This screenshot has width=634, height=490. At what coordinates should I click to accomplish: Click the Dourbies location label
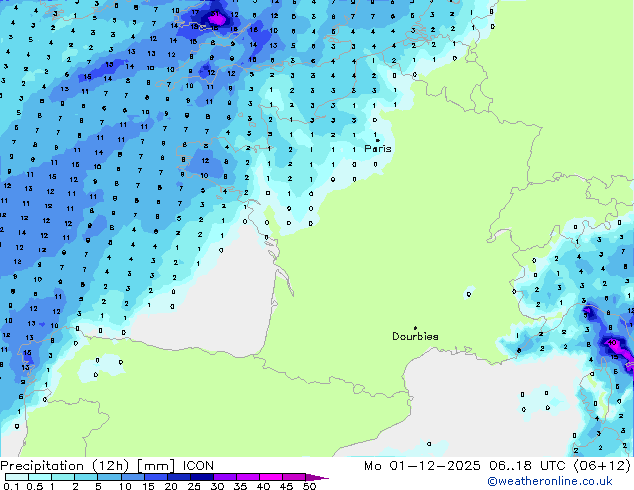(415, 336)
